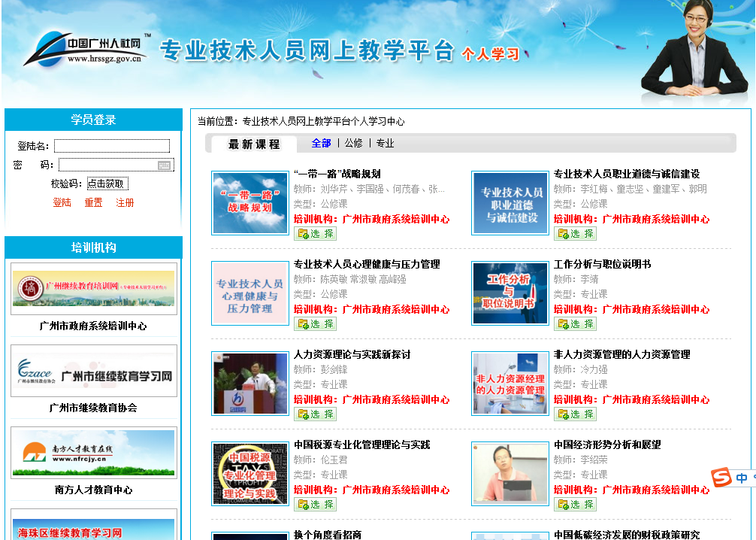Click the soft keyboard icon in password field
Image resolution: width=756 pixels, height=540 pixels.
(165, 165)
